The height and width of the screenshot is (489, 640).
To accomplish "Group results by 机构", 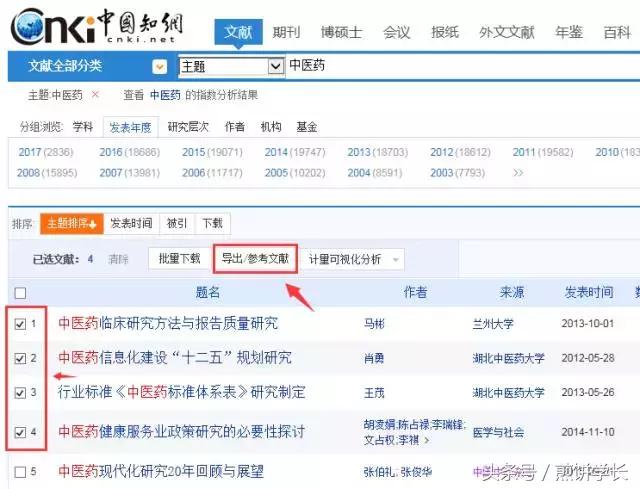I will pyautogui.click(x=271, y=127).
